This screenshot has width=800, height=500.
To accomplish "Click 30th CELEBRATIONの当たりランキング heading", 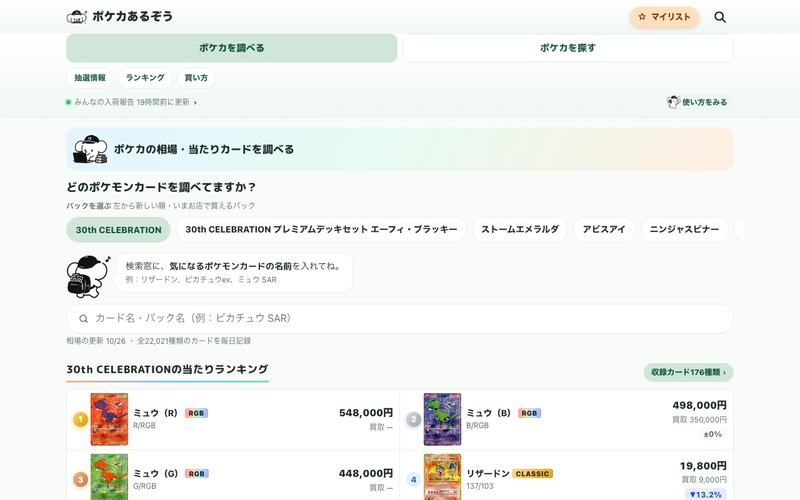I will pos(167,369).
